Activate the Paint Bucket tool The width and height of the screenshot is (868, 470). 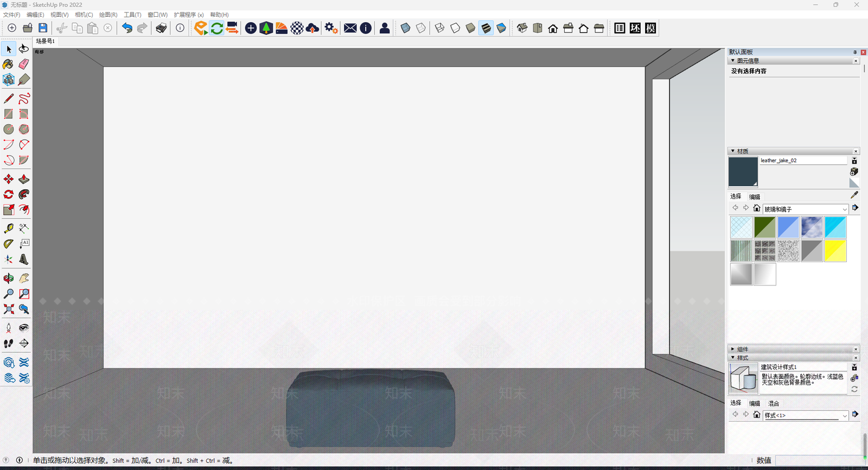8,65
